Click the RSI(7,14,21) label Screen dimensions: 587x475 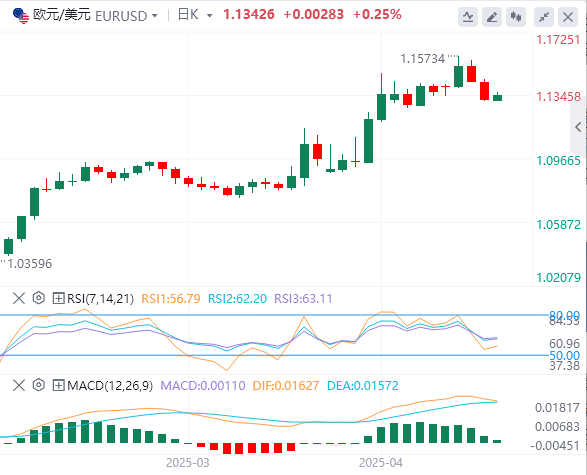100,299
